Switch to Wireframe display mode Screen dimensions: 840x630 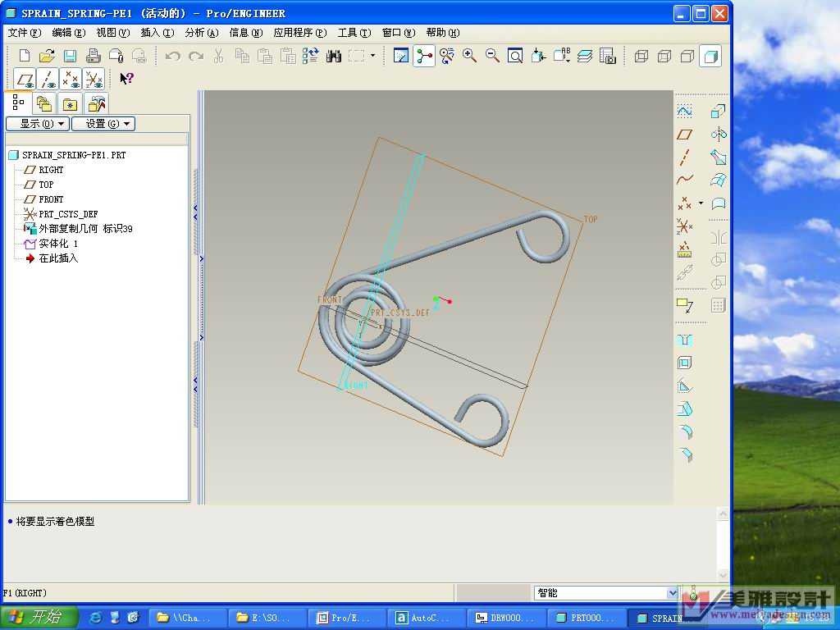click(641, 56)
